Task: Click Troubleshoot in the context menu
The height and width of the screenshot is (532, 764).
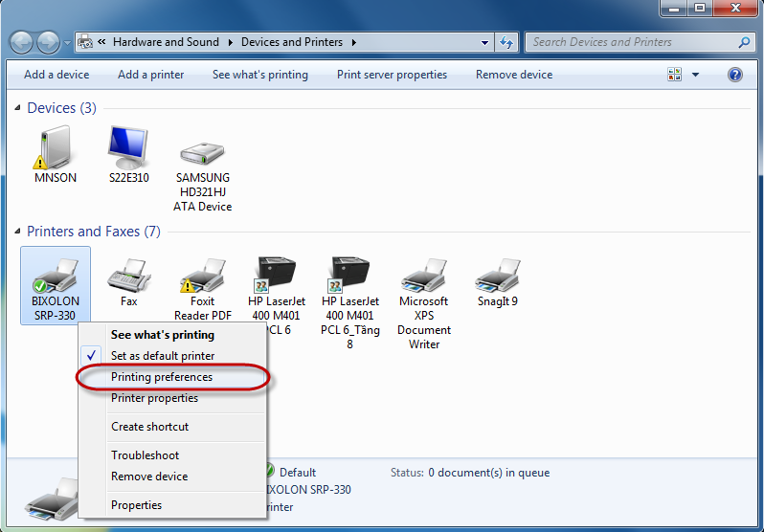Action: pyautogui.click(x=145, y=455)
